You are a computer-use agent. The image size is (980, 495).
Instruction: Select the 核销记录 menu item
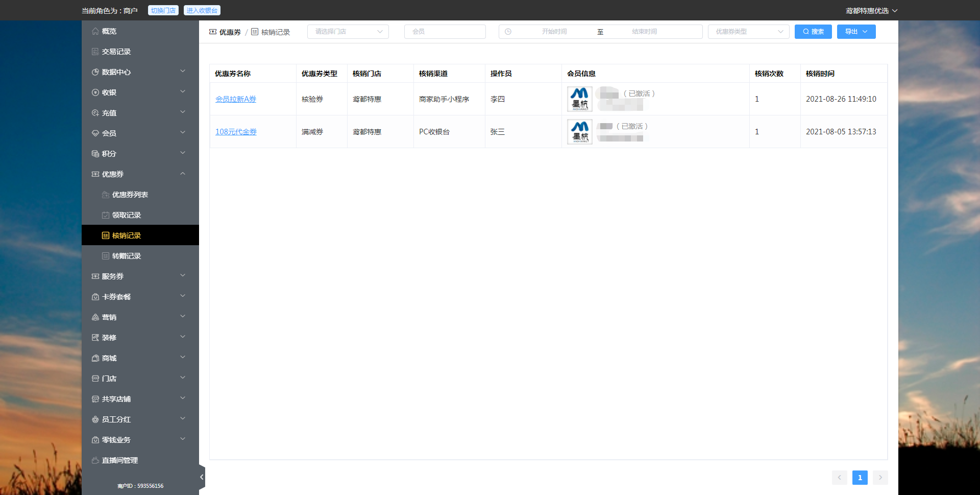[x=140, y=235]
